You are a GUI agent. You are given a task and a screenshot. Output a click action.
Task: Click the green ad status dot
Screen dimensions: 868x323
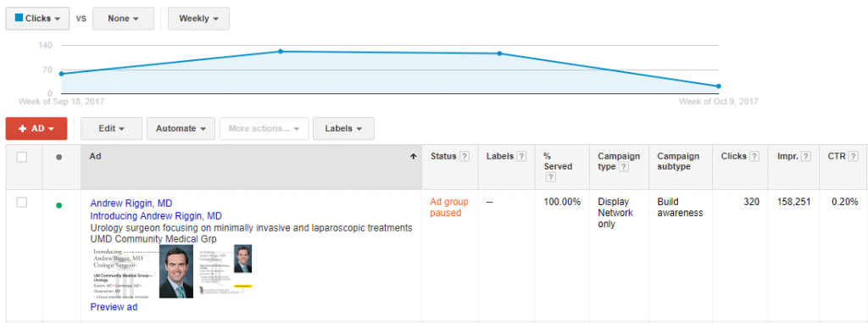click(59, 205)
